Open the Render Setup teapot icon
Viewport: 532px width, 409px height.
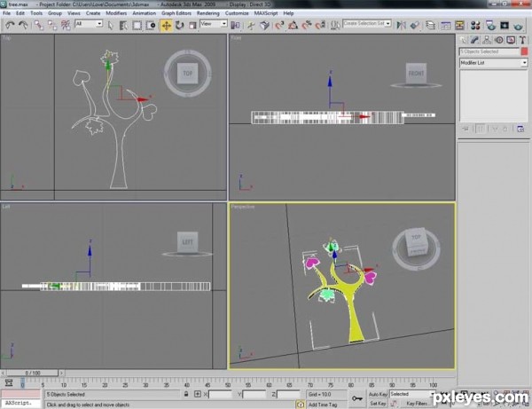click(x=490, y=26)
